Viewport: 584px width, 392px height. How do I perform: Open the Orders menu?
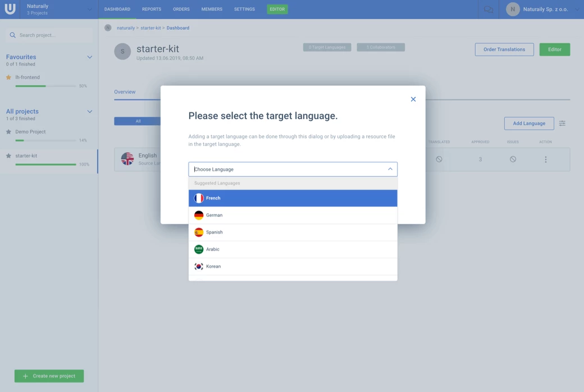click(181, 10)
